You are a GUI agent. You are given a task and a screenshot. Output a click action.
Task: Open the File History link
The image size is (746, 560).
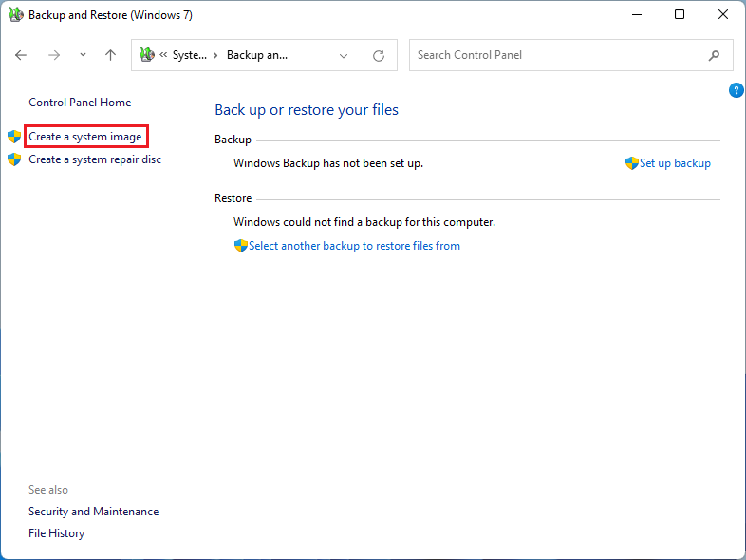56,533
